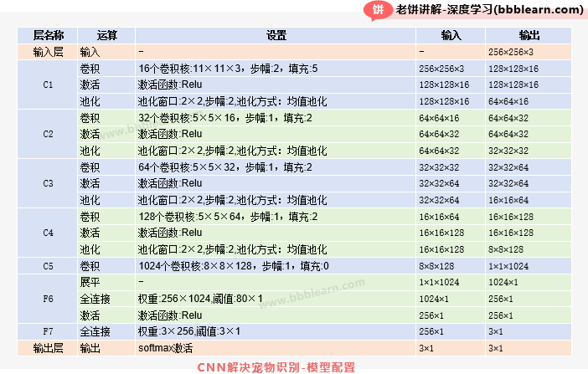Select the 256×1 output in F6 全连接 row

[x=529, y=299]
